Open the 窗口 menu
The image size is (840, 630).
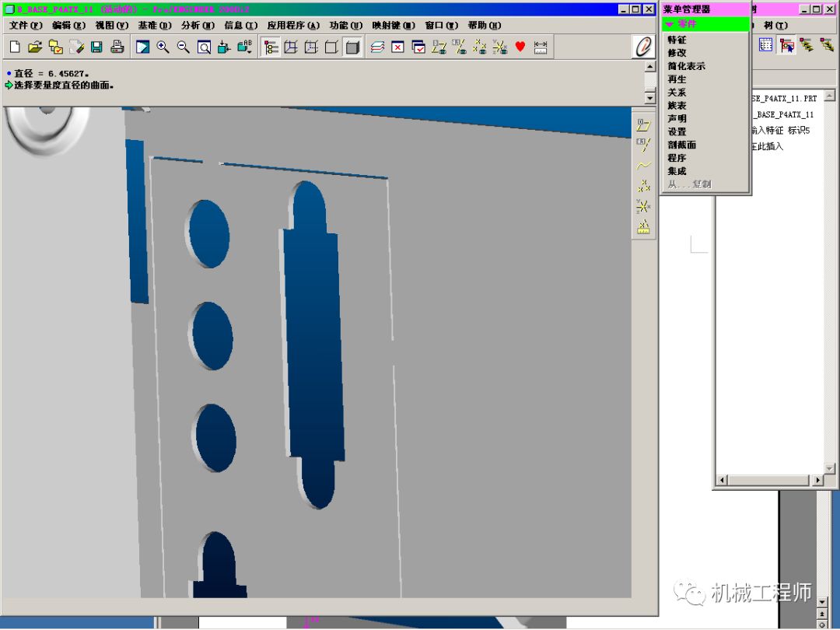click(442, 25)
